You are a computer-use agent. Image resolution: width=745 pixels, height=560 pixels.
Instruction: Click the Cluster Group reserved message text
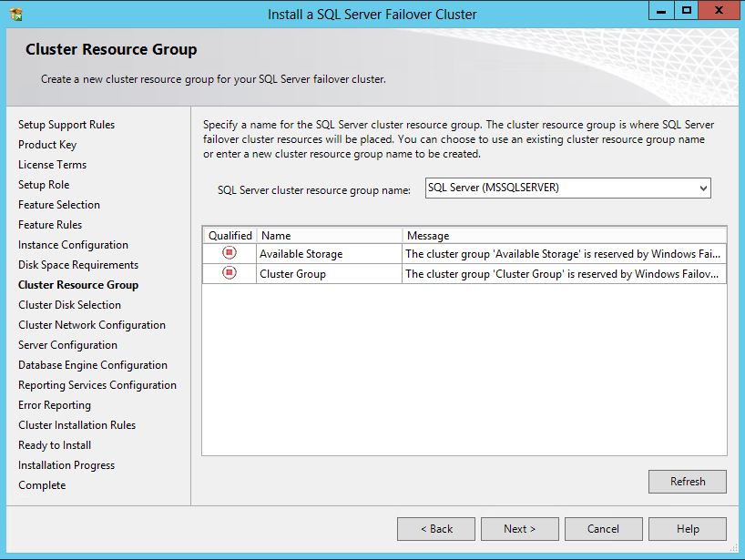point(562,274)
